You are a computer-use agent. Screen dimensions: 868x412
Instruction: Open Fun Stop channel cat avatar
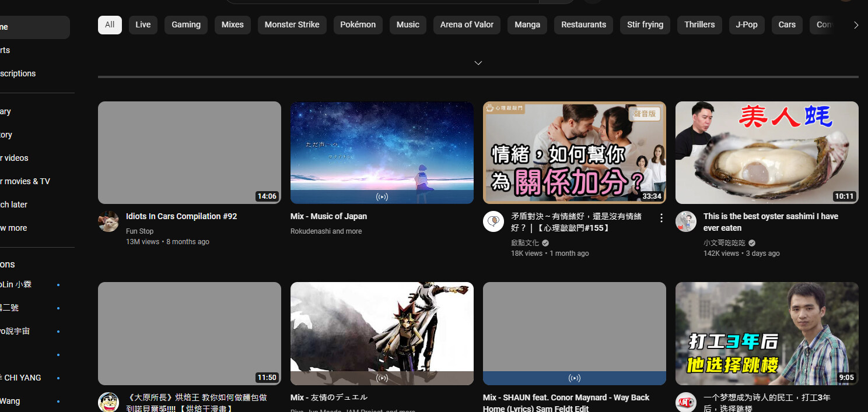tap(108, 221)
